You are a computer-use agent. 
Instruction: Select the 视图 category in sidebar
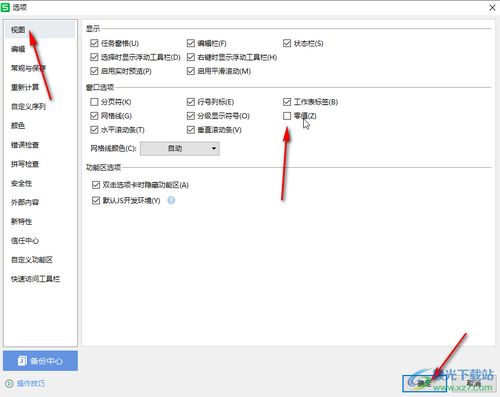pos(40,30)
